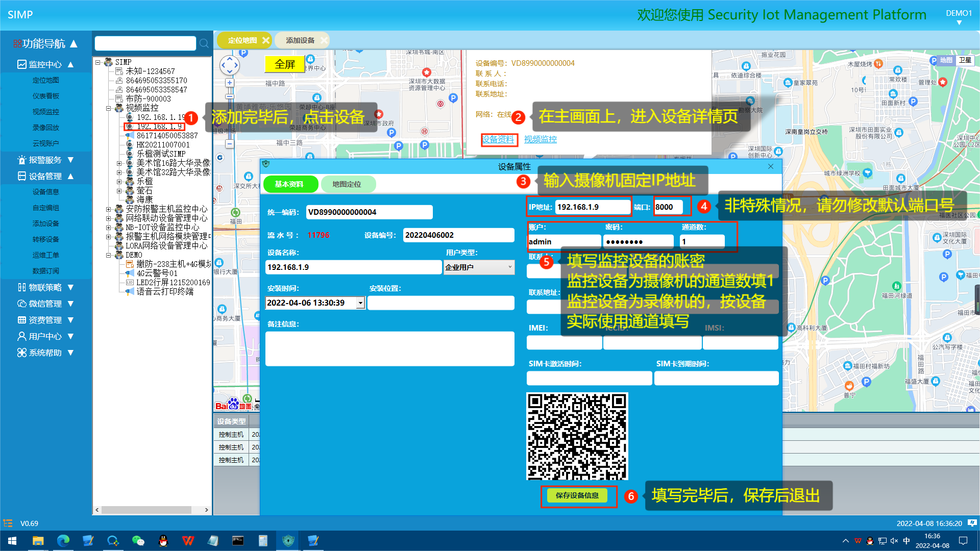Open 转移设备 in the sidebar
This screenshot has height=551, width=980.
(x=46, y=239)
